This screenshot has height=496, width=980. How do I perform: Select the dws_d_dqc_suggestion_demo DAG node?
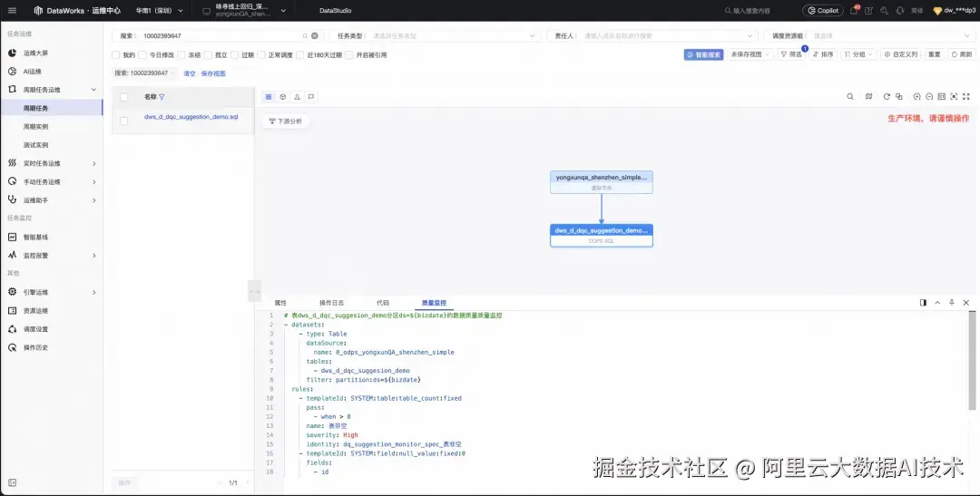pos(602,236)
